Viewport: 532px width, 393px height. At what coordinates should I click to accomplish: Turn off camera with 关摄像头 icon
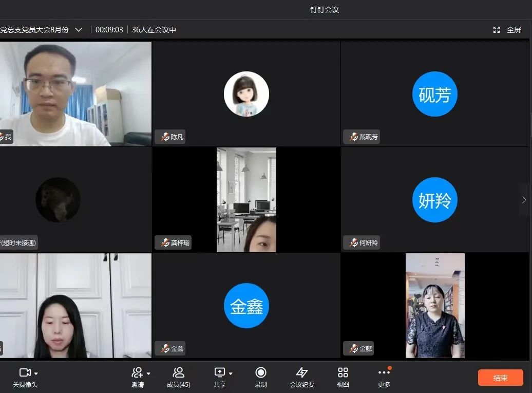[x=25, y=372]
